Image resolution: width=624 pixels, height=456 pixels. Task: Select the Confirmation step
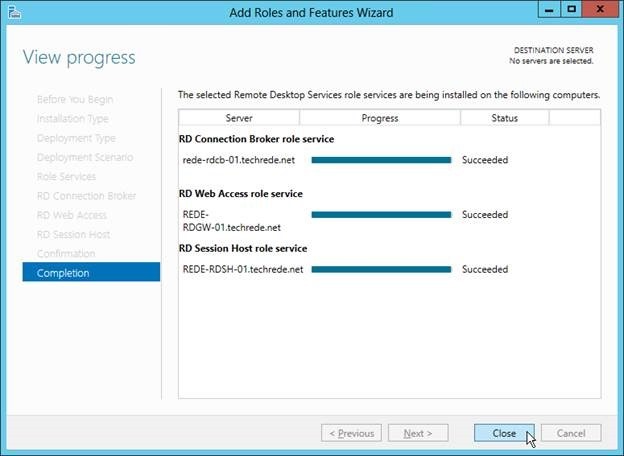(x=66, y=253)
